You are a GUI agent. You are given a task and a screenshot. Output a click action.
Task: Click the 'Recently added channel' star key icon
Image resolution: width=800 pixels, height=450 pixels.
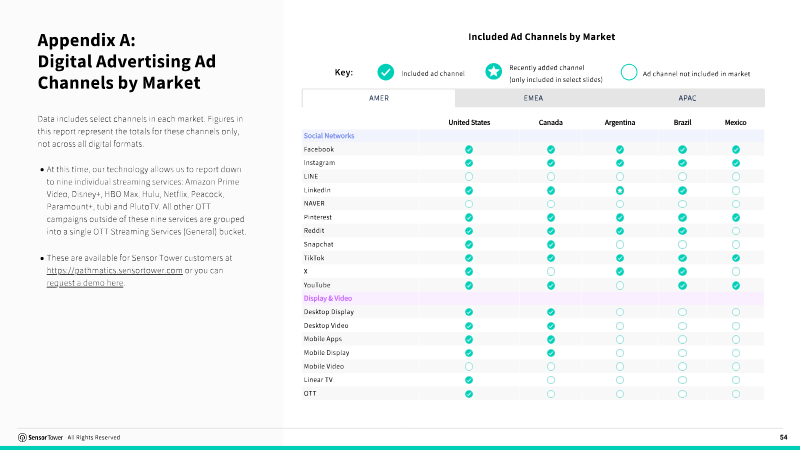pos(493,72)
